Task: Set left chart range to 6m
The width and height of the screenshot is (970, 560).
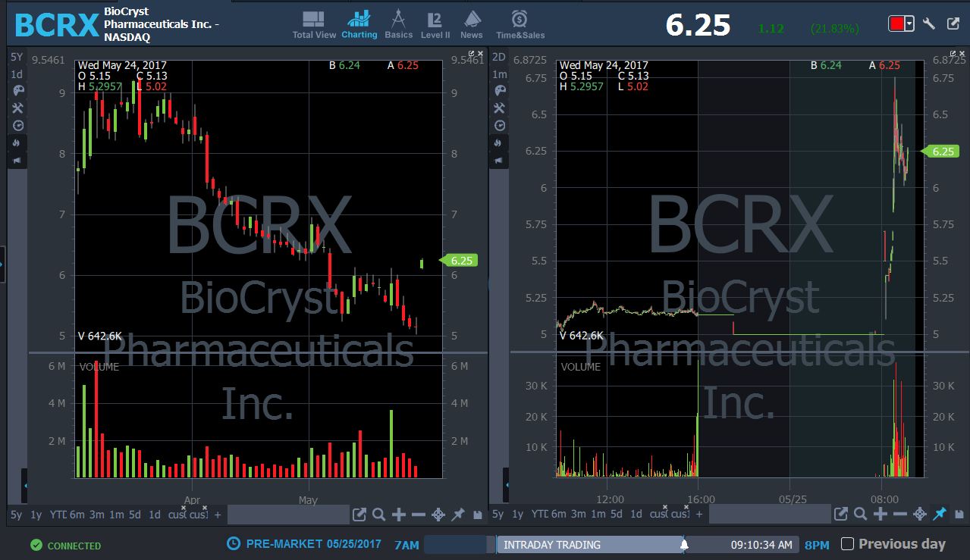Action: [77, 515]
